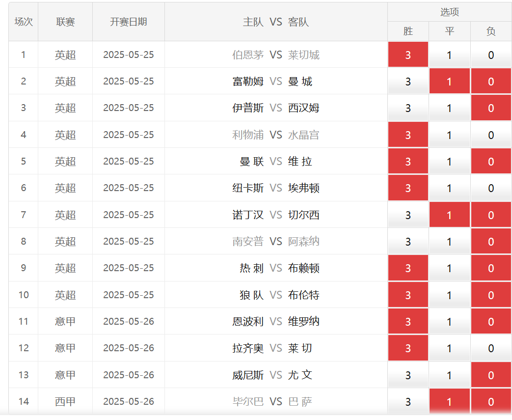Click the 选项 header cell
The width and height of the screenshot is (512, 420).
point(449,12)
